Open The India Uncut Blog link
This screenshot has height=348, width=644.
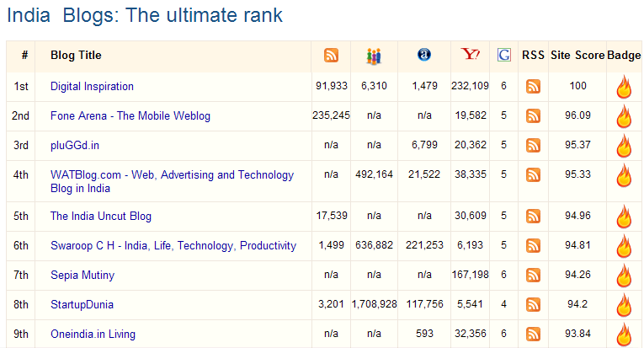click(101, 217)
